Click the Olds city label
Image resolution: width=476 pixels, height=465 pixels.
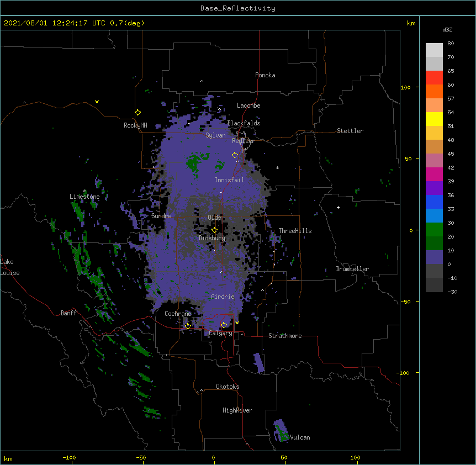tap(214, 218)
